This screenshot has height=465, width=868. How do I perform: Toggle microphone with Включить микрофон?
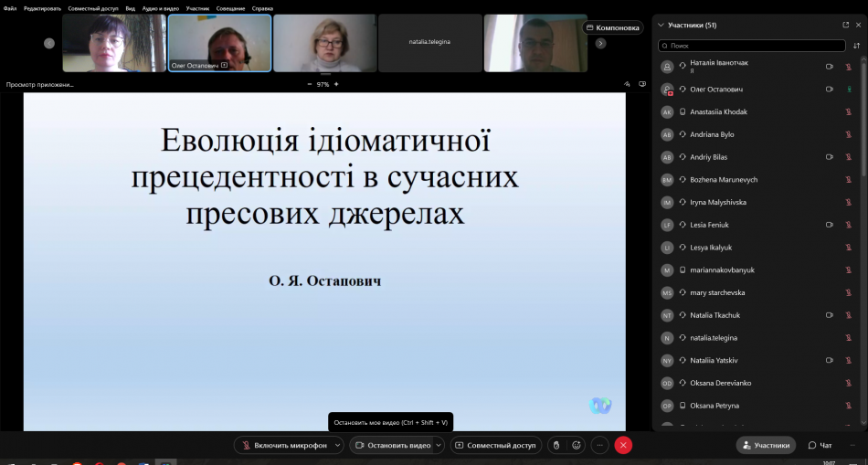(x=283, y=445)
